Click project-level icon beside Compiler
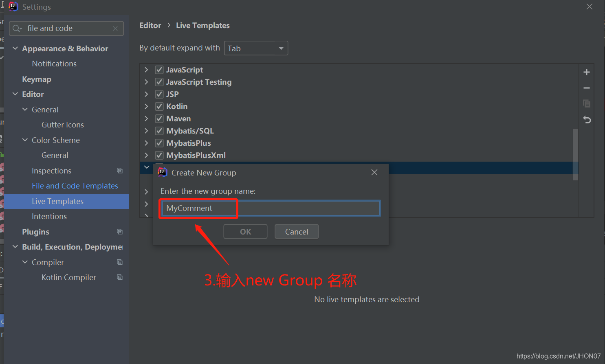The height and width of the screenshot is (364, 605). [x=120, y=262]
